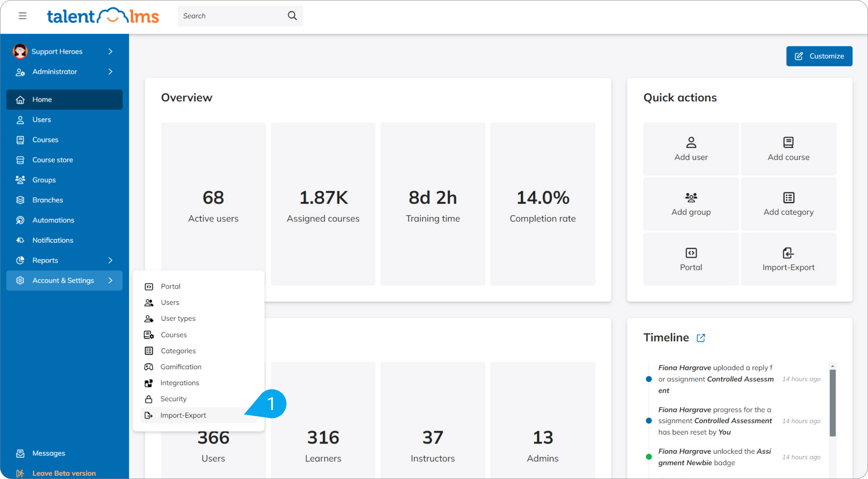The width and height of the screenshot is (868, 479).
Task: Open Groups in the sidebar
Action: coord(64,180)
